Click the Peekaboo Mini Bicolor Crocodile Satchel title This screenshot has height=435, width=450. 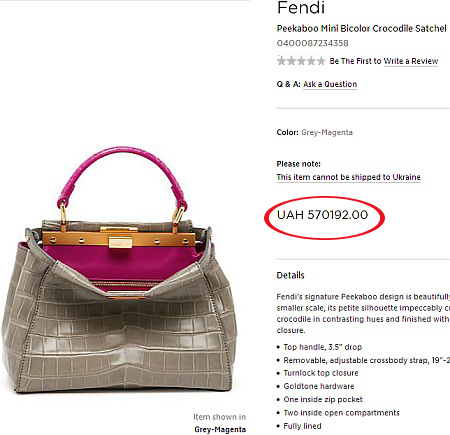(361, 29)
